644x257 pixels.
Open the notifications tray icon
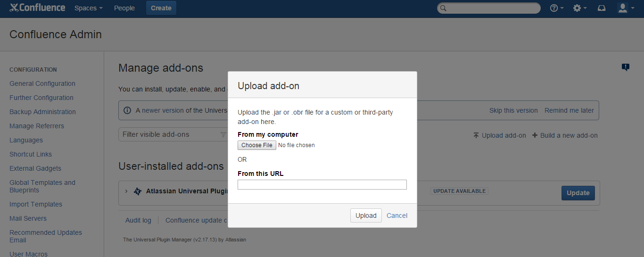tap(602, 8)
